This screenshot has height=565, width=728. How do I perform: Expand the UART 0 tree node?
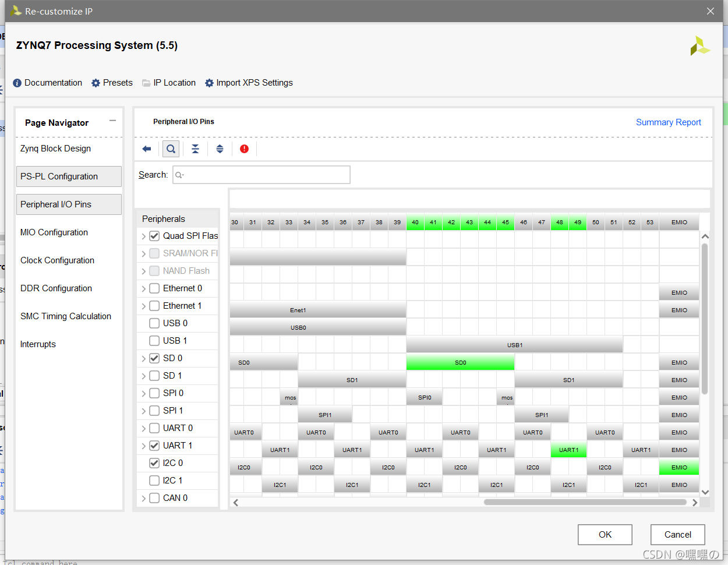(x=144, y=429)
